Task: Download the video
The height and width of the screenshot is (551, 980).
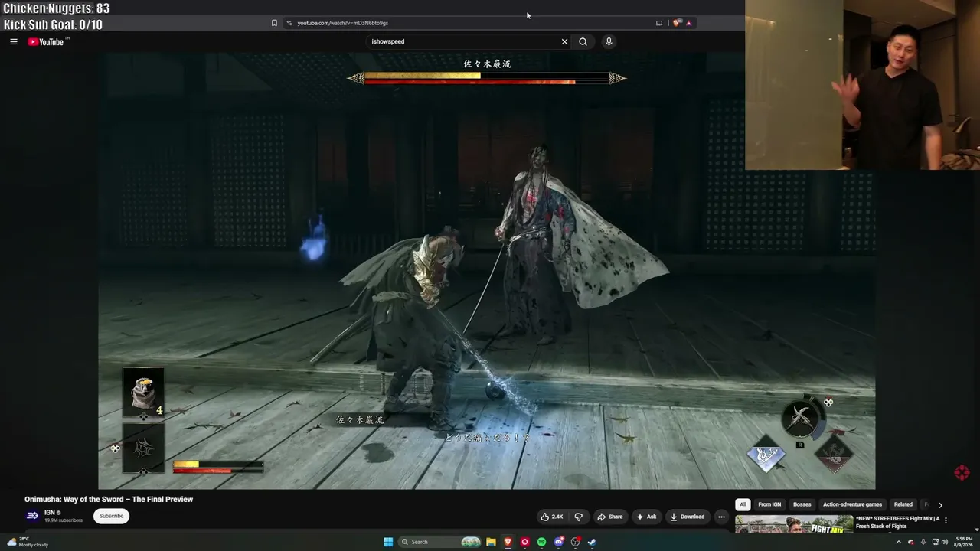Action: [688, 517]
